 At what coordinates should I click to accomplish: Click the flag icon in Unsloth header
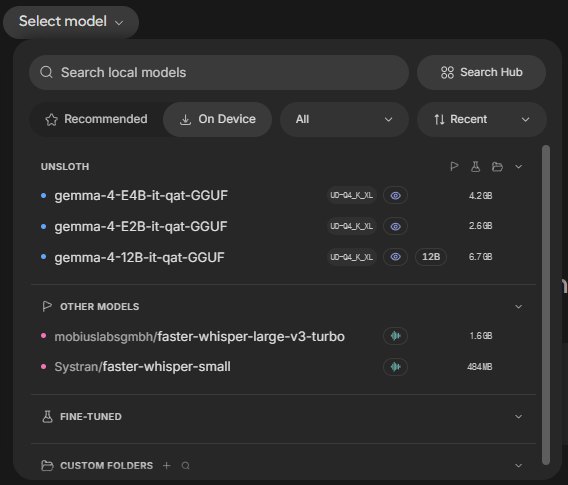click(454, 167)
